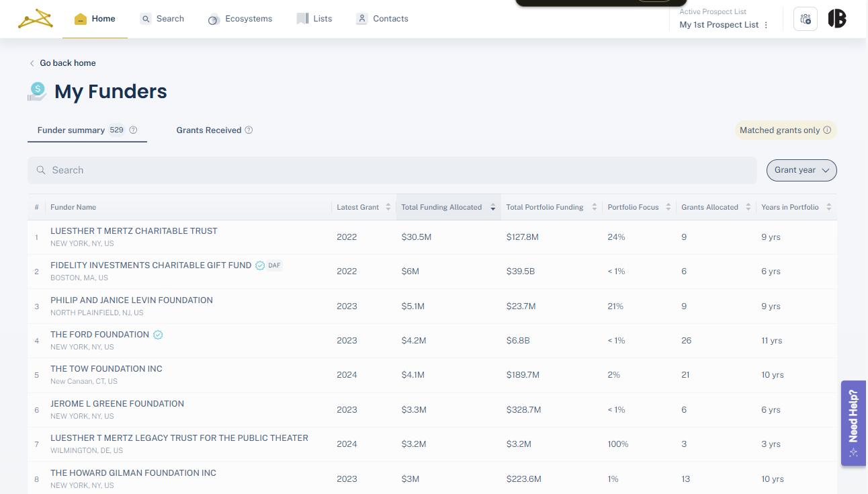Sort by Total Funding Allocated column
This screenshot has height=494, width=868.
493,207
